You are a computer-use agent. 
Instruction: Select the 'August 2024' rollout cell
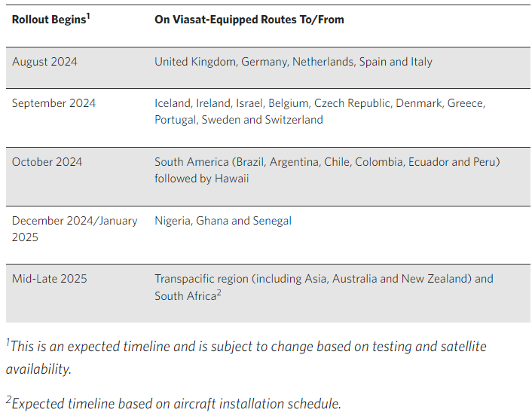point(44,62)
